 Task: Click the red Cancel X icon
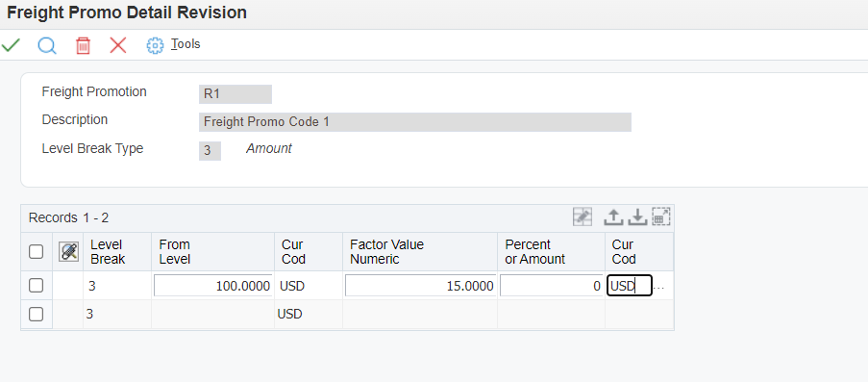click(x=118, y=45)
